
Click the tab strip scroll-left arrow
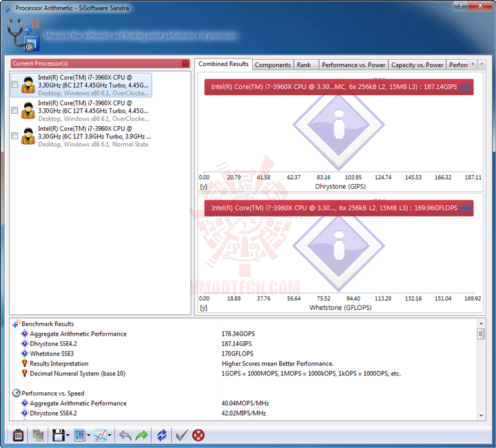[473, 64]
